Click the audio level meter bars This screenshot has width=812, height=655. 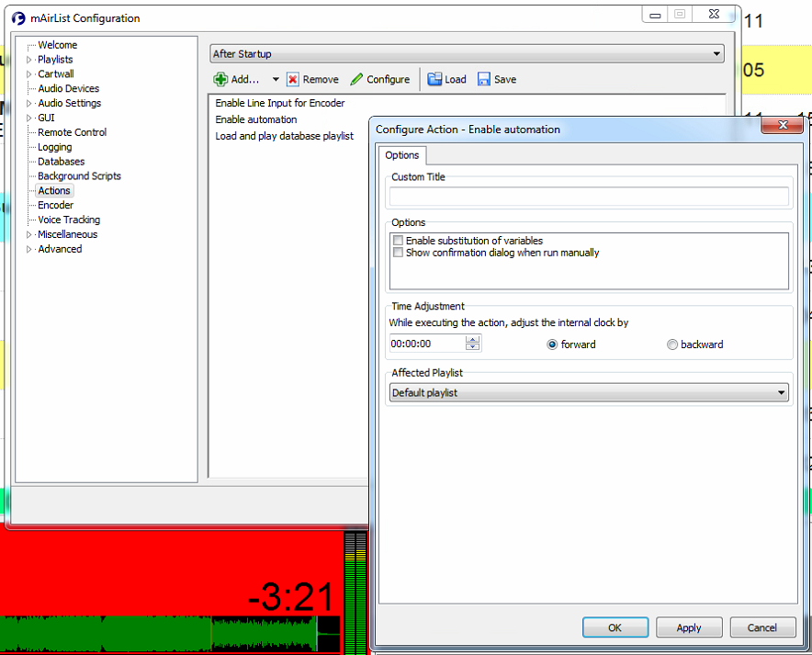355,593
